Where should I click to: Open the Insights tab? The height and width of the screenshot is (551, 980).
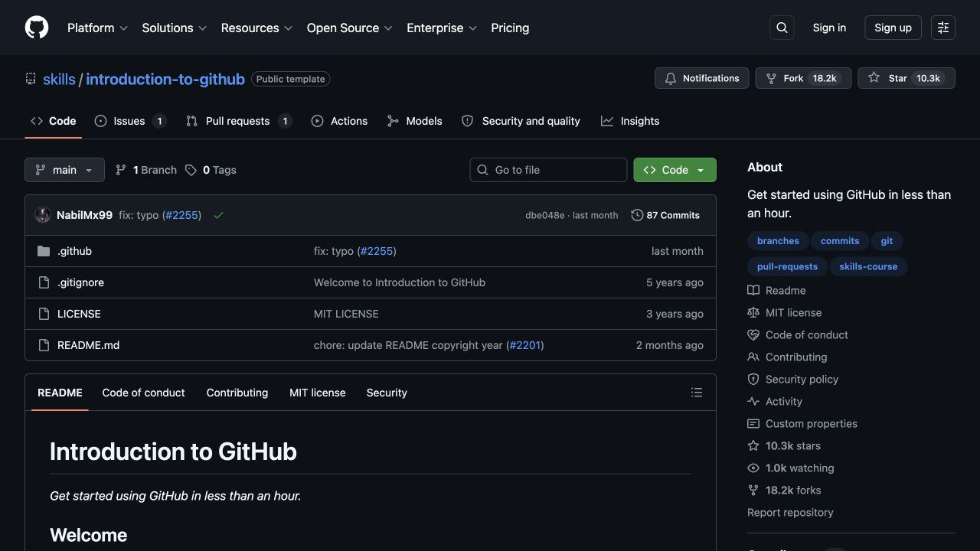tap(630, 121)
